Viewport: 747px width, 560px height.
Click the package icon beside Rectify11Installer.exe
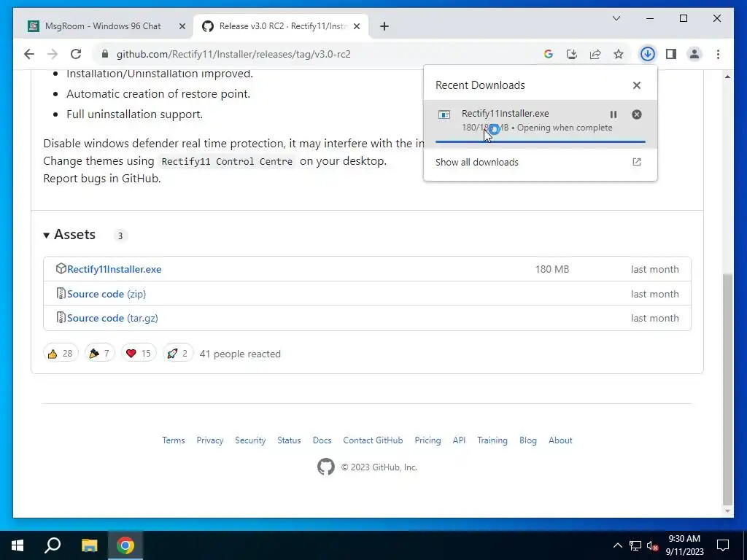click(61, 268)
